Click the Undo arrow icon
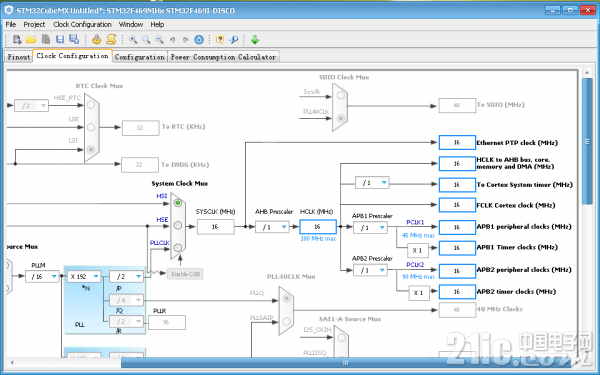 pos(173,39)
